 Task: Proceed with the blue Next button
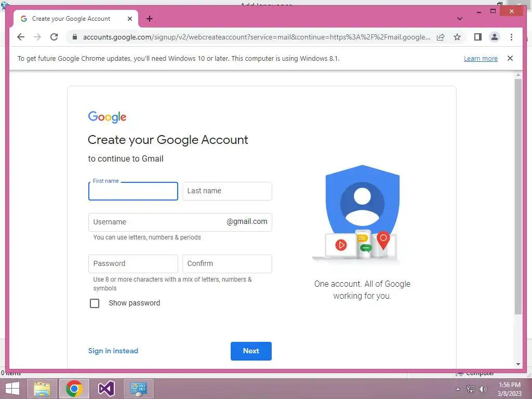point(251,351)
